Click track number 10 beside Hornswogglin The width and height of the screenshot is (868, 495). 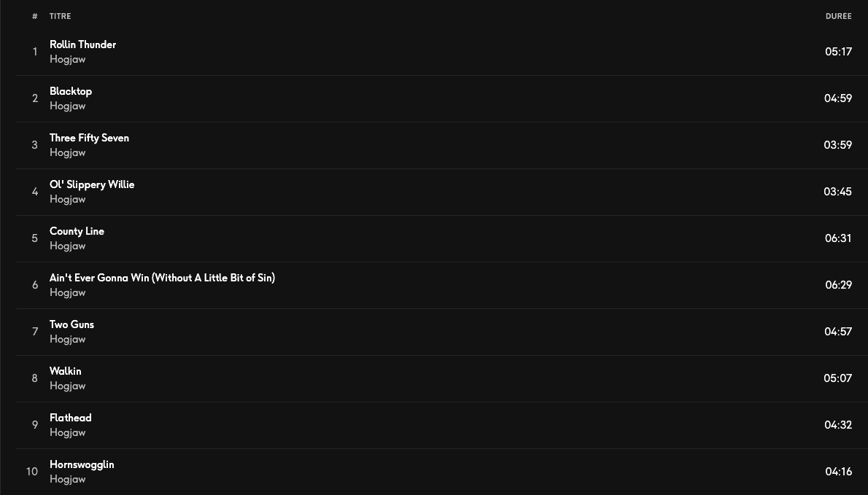tap(32, 472)
